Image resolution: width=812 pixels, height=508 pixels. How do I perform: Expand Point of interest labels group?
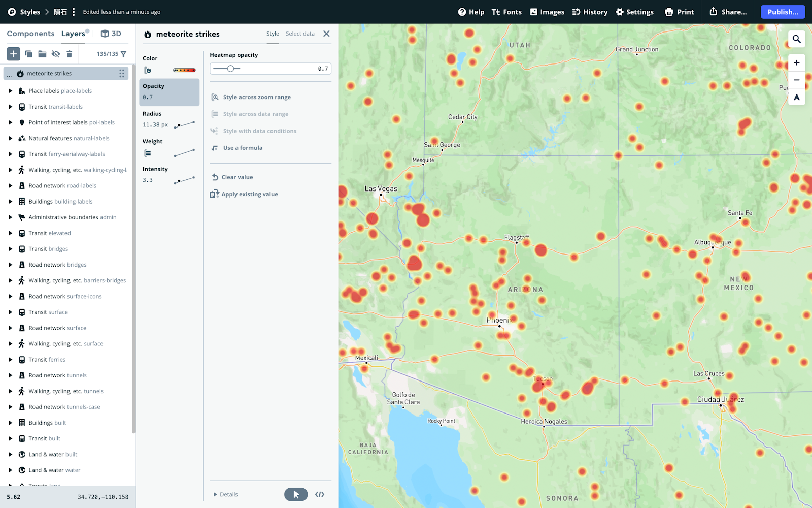10,122
